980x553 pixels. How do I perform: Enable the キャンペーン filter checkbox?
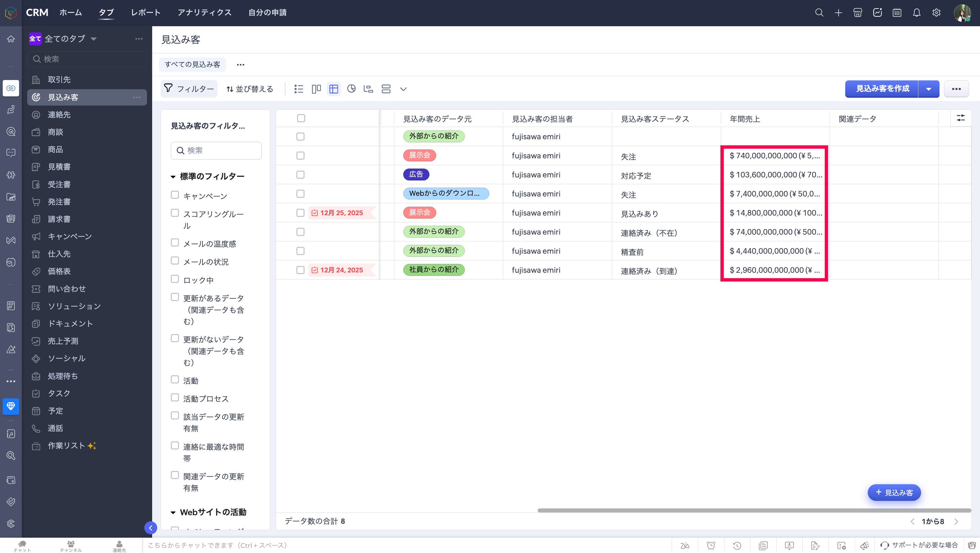pyautogui.click(x=175, y=195)
